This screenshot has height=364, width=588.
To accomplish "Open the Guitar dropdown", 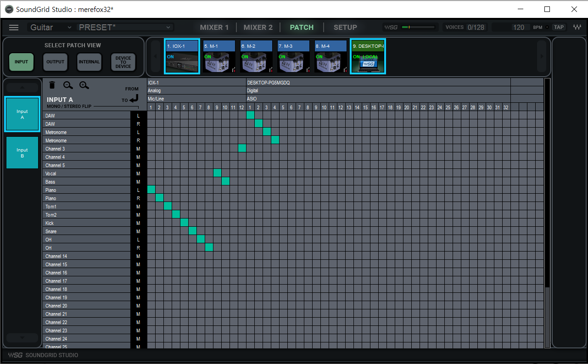I will click(50, 28).
